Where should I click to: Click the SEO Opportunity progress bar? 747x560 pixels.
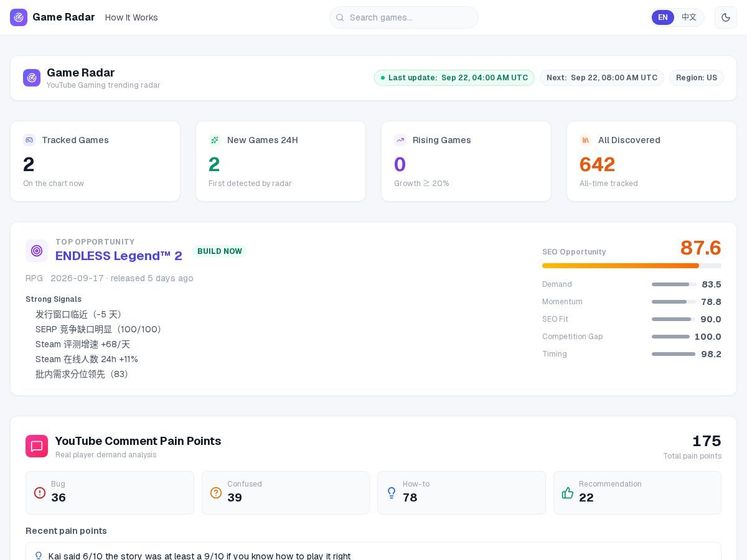click(632, 266)
